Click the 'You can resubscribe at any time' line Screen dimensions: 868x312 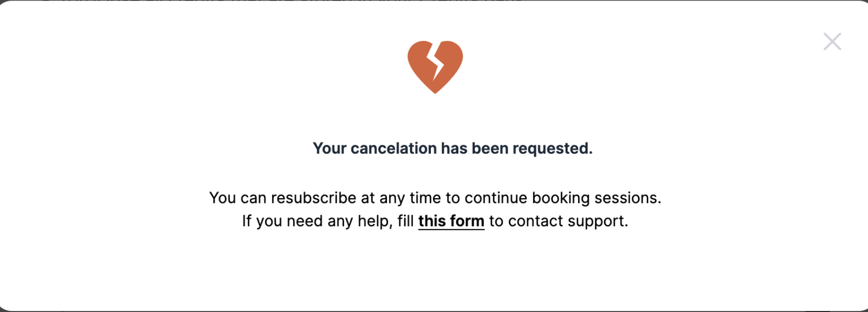pos(435,198)
